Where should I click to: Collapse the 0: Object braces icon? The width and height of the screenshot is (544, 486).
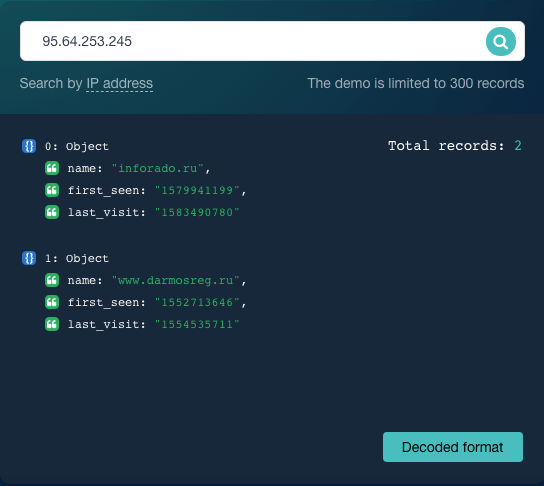[29, 146]
